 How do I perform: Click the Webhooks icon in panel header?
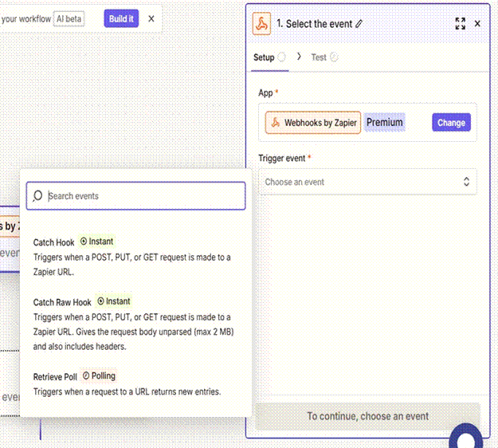click(x=261, y=23)
